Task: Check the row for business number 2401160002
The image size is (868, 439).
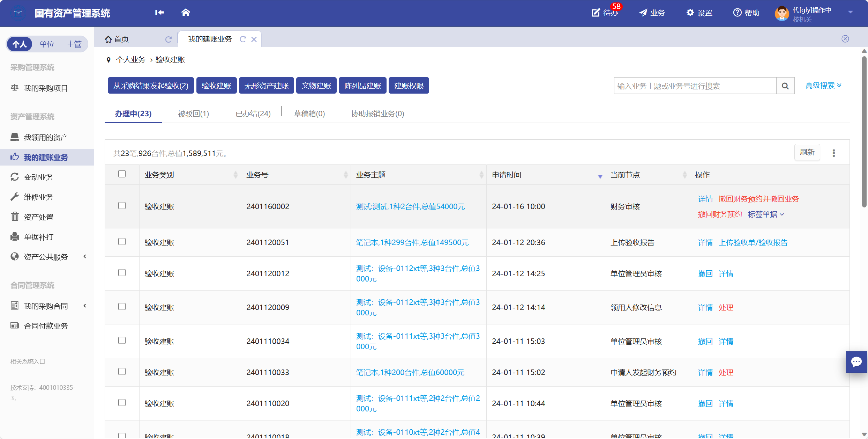Action: [122, 206]
